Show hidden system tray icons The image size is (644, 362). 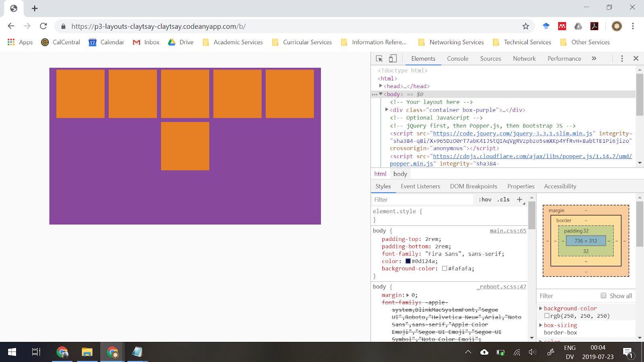(x=468, y=352)
